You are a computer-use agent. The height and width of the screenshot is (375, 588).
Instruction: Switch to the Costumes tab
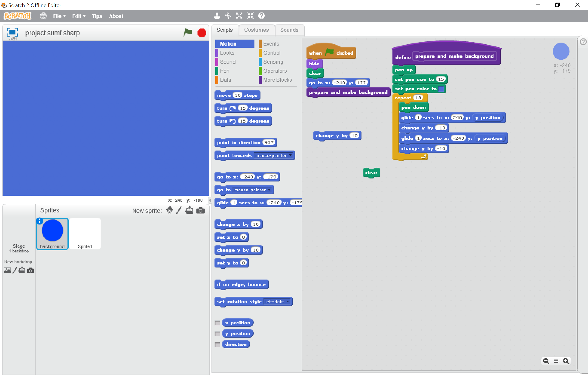click(x=257, y=30)
